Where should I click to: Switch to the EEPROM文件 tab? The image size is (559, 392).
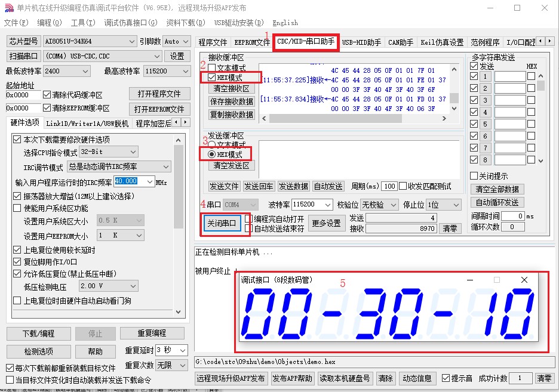pos(252,42)
